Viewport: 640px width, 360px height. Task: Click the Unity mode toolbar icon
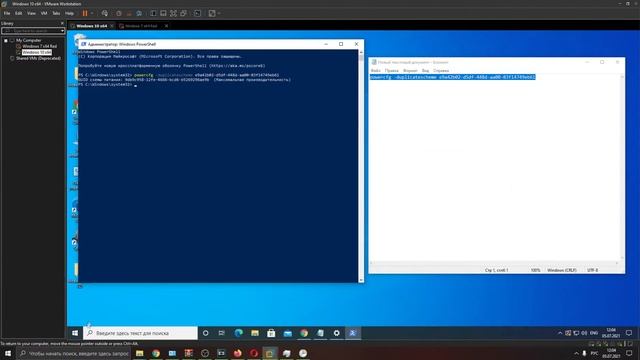pyautogui.click(x=184, y=13)
